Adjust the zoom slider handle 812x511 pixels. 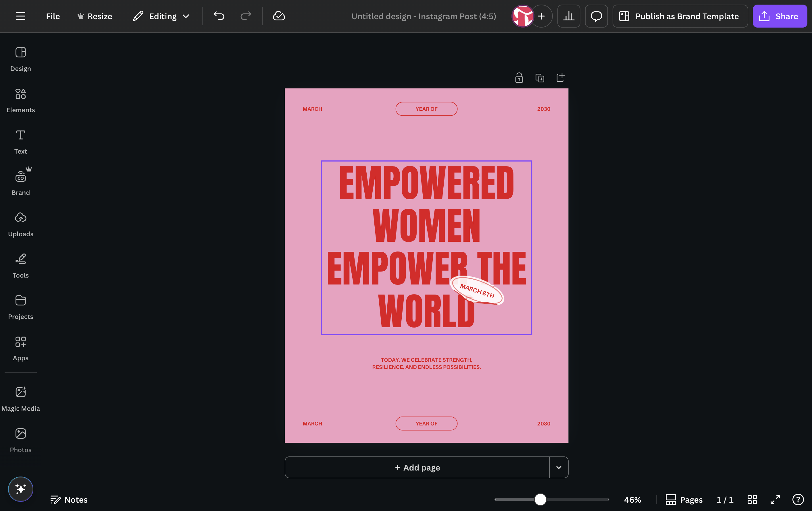540,500
